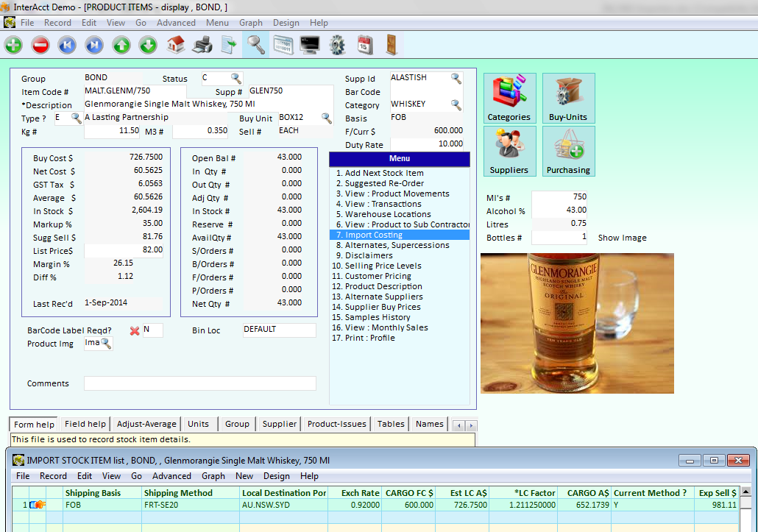The height and width of the screenshot is (532, 758).
Task: Select menu option Add Next Stock Item
Action: (x=400, y=173)
